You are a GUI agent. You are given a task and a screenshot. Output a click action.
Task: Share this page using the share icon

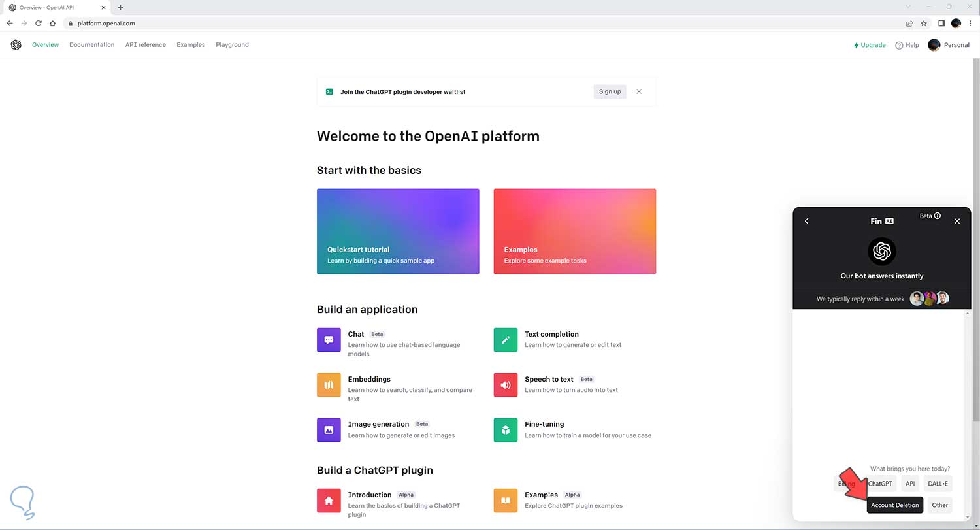tap(909, 23)
